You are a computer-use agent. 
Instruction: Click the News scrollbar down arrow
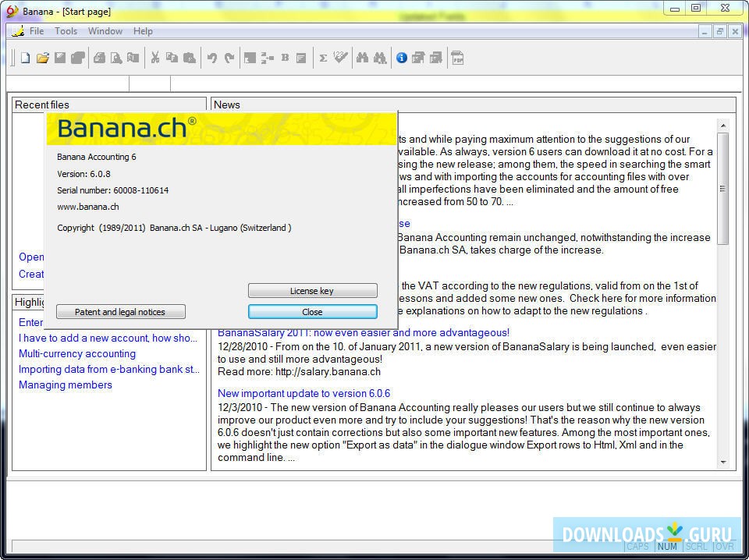pos(723,463)
